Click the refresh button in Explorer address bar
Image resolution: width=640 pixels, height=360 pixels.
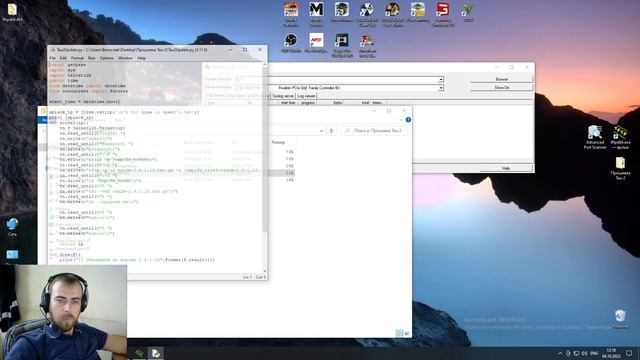point(331,131)
